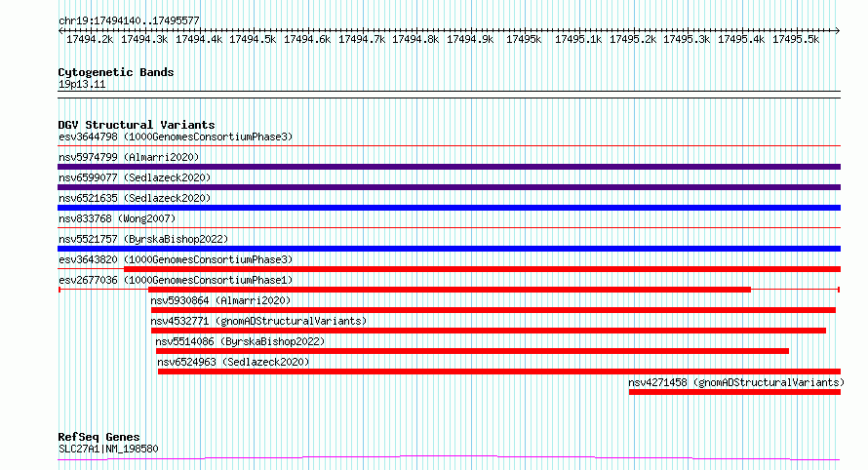Open variant esv2677036 (1000GenomesConsortiumPhase1) label
868x470 pixels.
(176, 280)
